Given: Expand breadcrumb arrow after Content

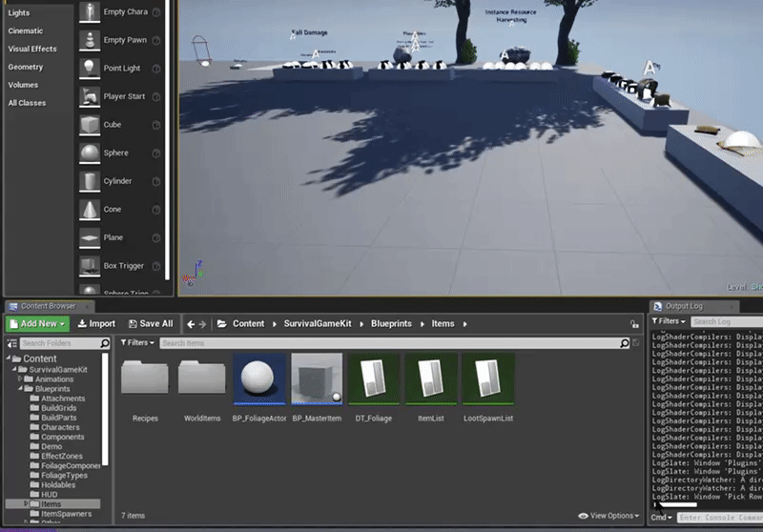Looking at the screenshot, I should click(x=275, y=324).
